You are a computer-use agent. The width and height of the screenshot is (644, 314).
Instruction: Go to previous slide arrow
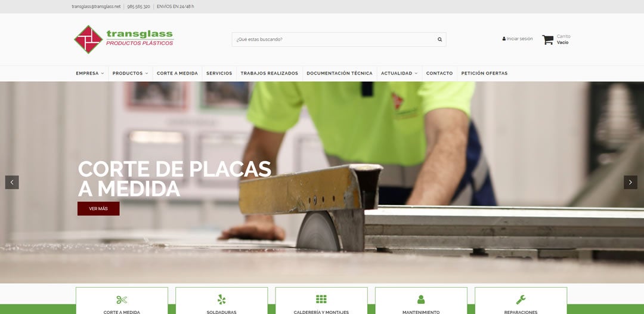(x=12, y=183)
